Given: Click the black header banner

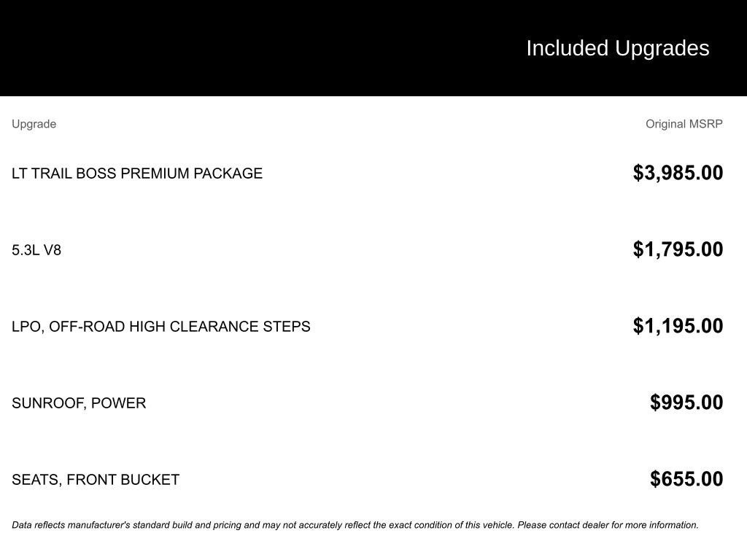Looking at the screenshot, I should (373, 48).
